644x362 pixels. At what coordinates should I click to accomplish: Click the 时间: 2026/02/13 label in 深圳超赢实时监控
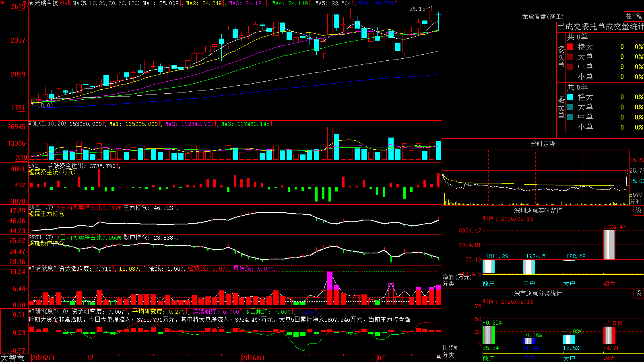point(508,219)
